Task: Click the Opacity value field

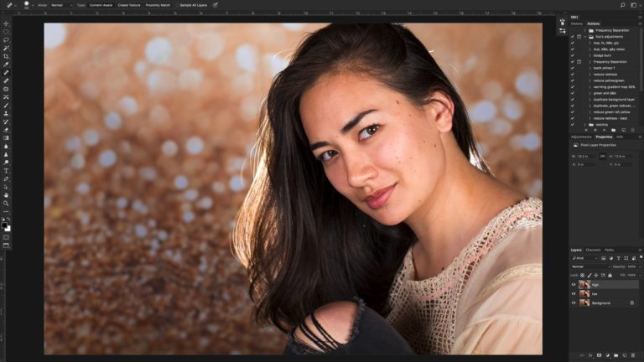Action: tap(631, 266)
